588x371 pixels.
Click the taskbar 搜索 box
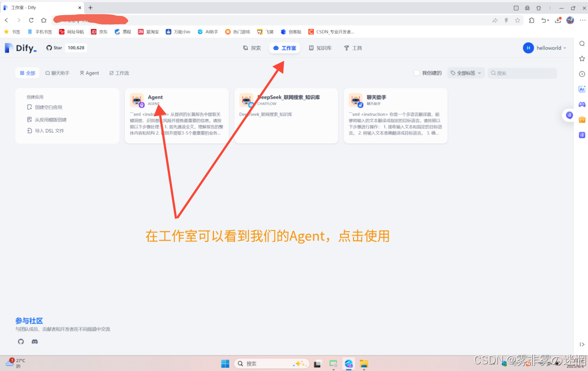click(272, 363)
